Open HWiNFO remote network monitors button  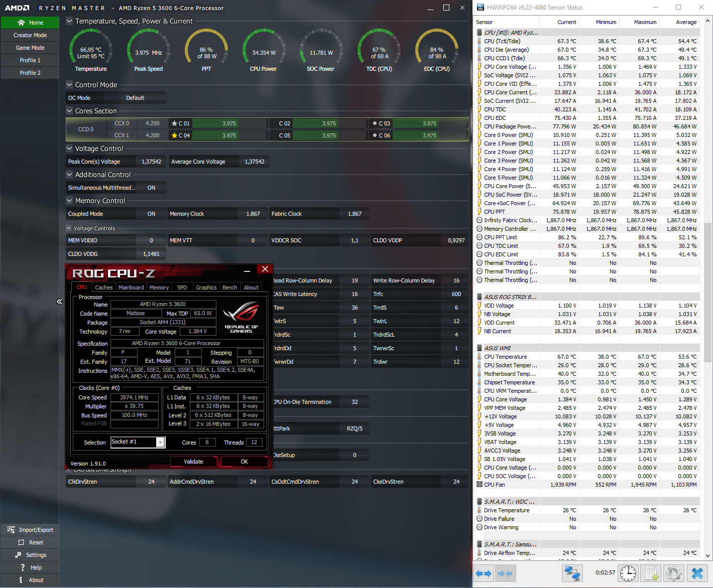572,573
